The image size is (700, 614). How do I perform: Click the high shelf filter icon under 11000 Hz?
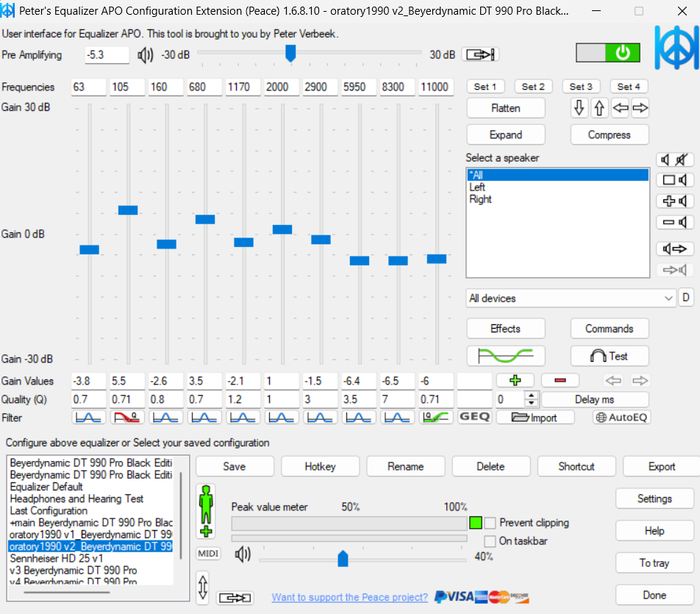pyautogui.click(x=436, y=418)
